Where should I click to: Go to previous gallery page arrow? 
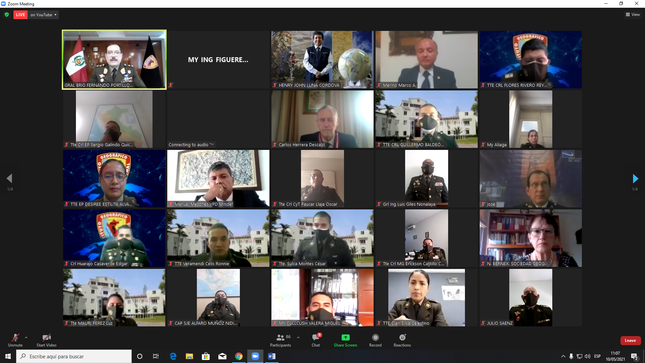pos(9,178)
